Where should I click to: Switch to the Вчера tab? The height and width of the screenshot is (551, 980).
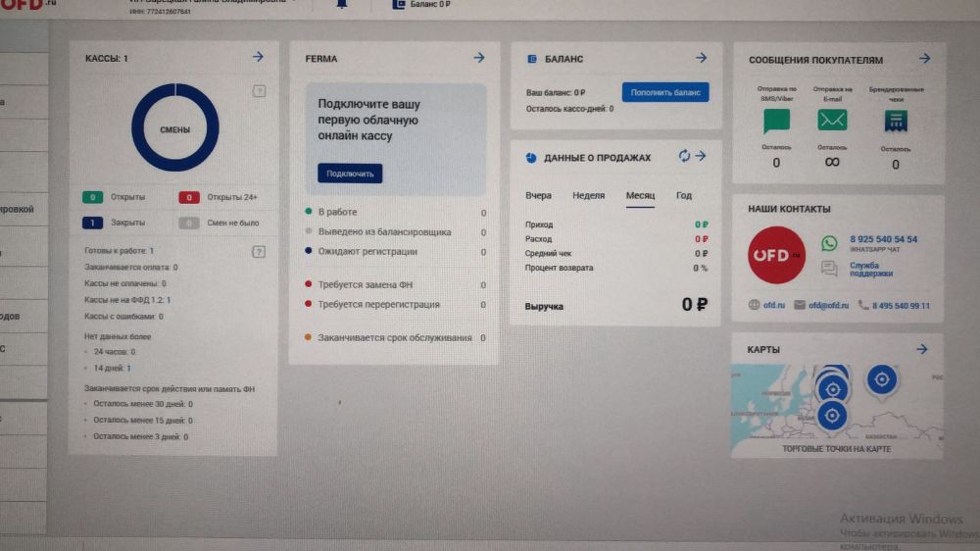coord(538,196)
